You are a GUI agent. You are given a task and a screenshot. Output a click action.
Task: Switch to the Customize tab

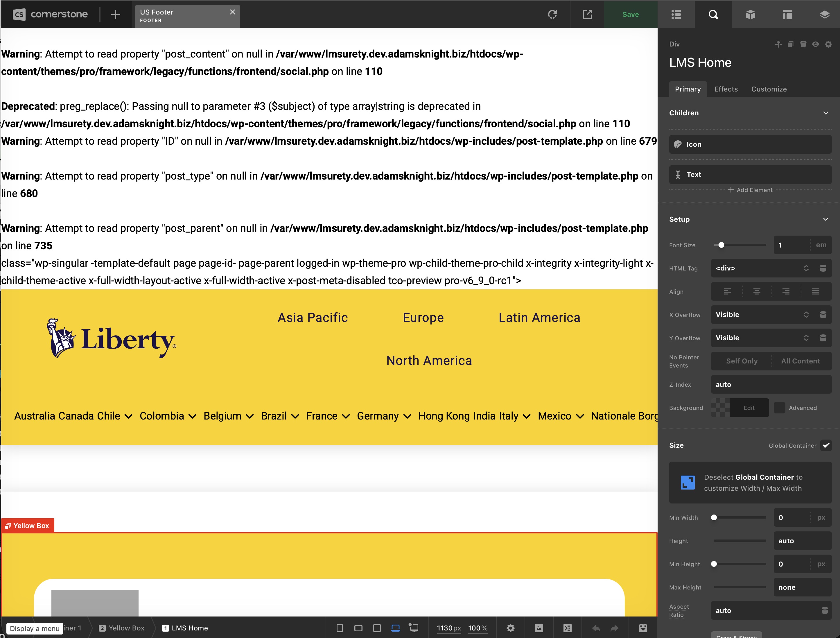pos(769,89)
